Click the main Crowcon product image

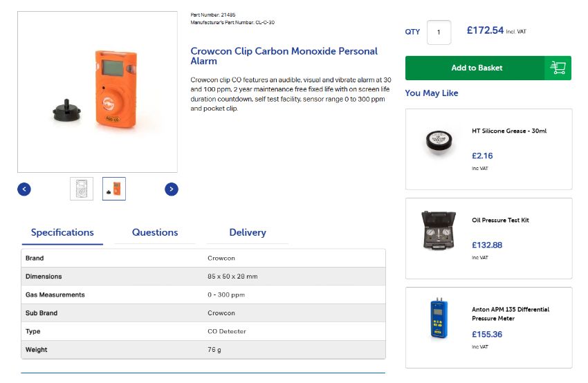(98, 92)
